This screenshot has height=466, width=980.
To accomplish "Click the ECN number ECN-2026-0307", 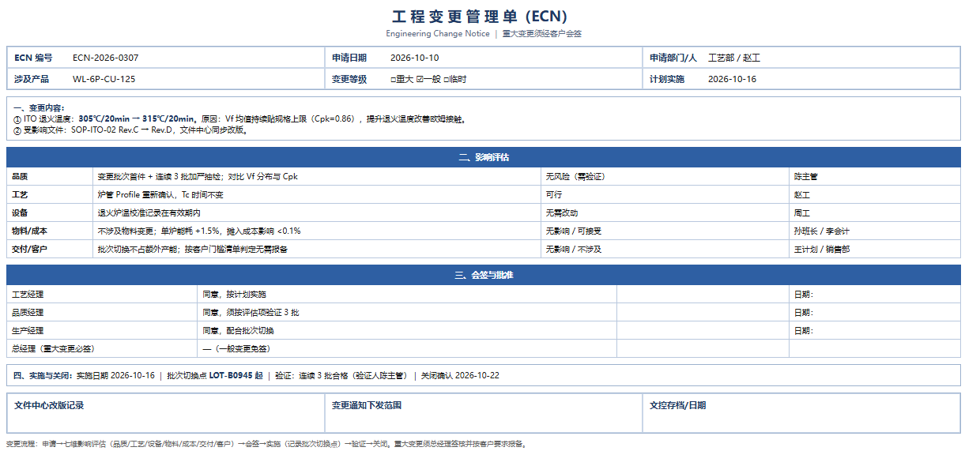I will click(105, 58).
